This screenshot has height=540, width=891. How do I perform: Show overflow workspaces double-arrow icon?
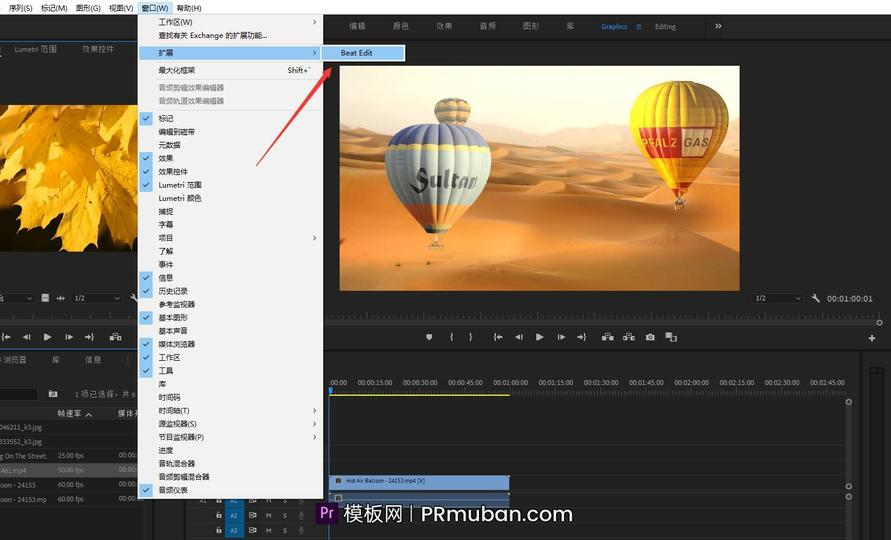pyautogui.click(x=718, y=26)
